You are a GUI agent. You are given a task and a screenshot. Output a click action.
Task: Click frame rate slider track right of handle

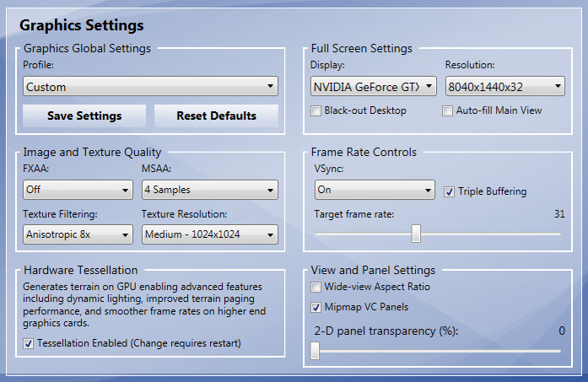pos(489,234)
